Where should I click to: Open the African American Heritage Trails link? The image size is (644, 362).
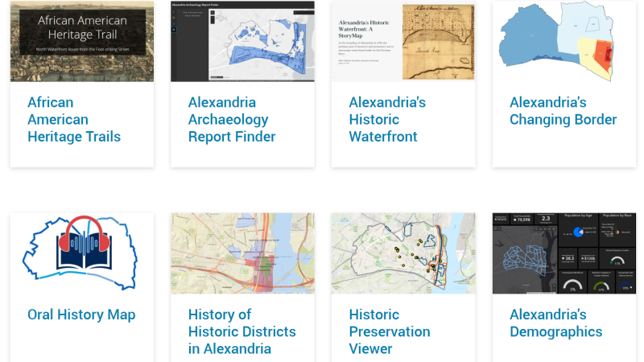(74, 119)
